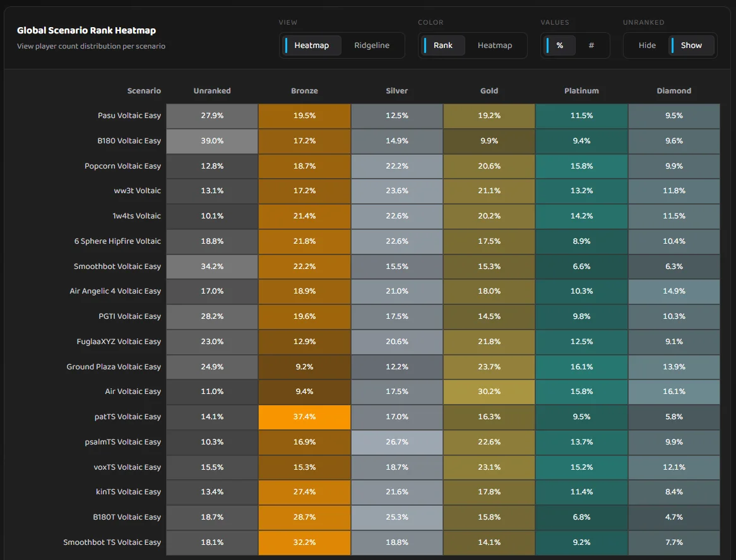The width and height of the screenshot is (736, 560).
Task: Open the Pasu Voltaic Easy scenario
Action: [128, 116]
